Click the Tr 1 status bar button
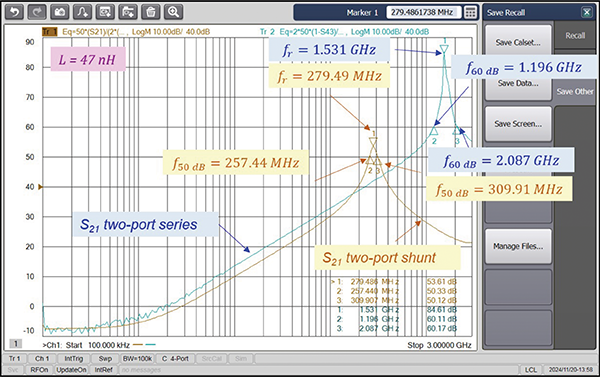Image resolution: width=600 pixels, height=377 pixels. (14, 359)
